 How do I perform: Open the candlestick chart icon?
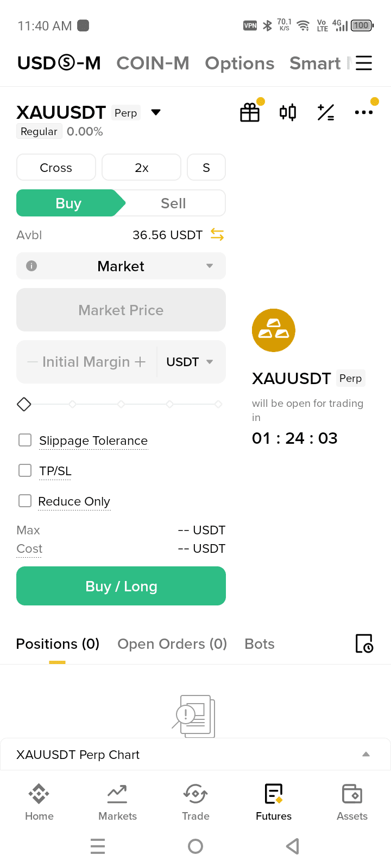pos(288,112)
